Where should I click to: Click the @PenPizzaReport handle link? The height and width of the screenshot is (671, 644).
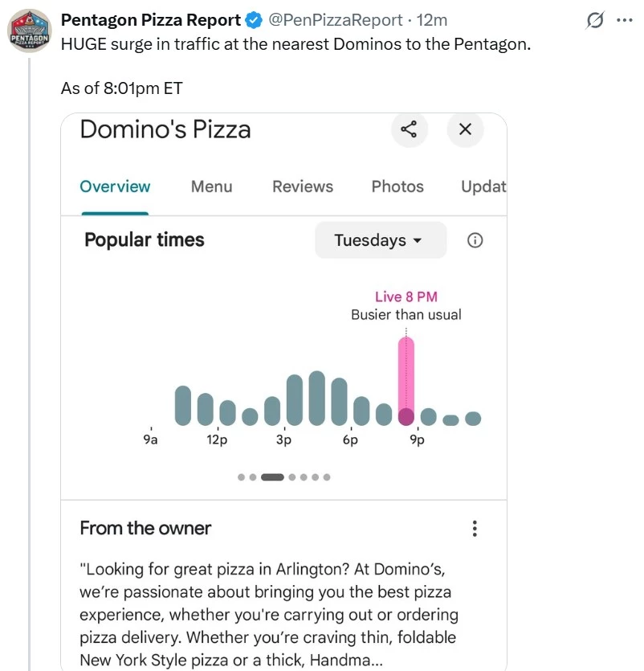point(336,20)
